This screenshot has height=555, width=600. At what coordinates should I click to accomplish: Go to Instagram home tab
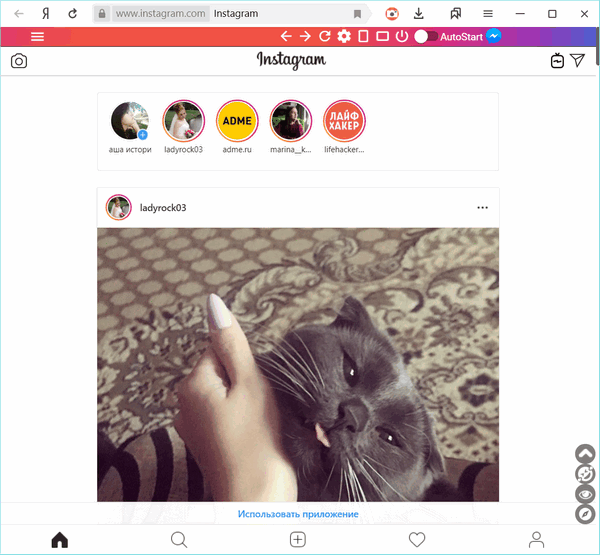60,540
